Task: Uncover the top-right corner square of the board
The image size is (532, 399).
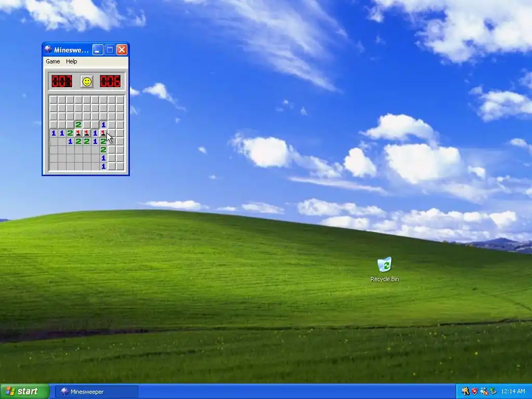Action: (x=120, y=100)
